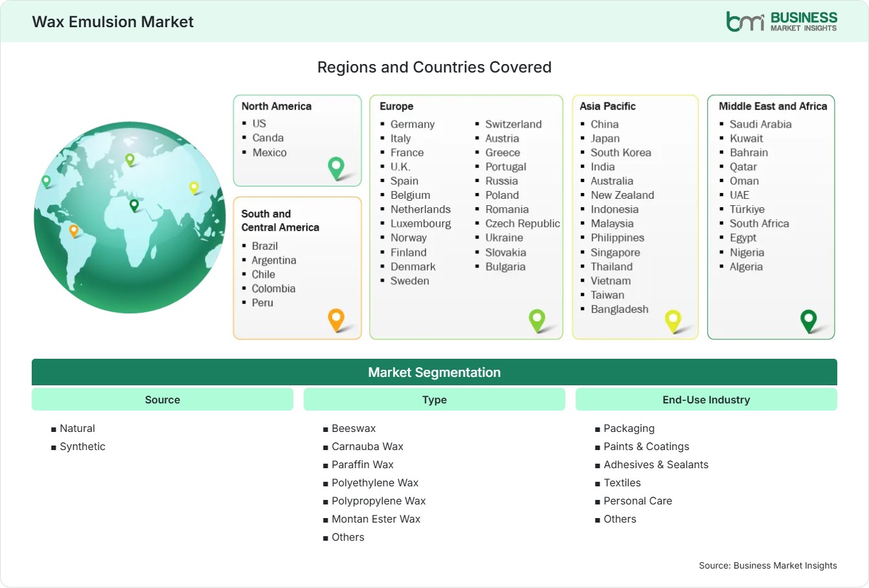Click the orange pin on globe over South America
Image resolution: width=869 pixels, height=588 pixels.
74,231
